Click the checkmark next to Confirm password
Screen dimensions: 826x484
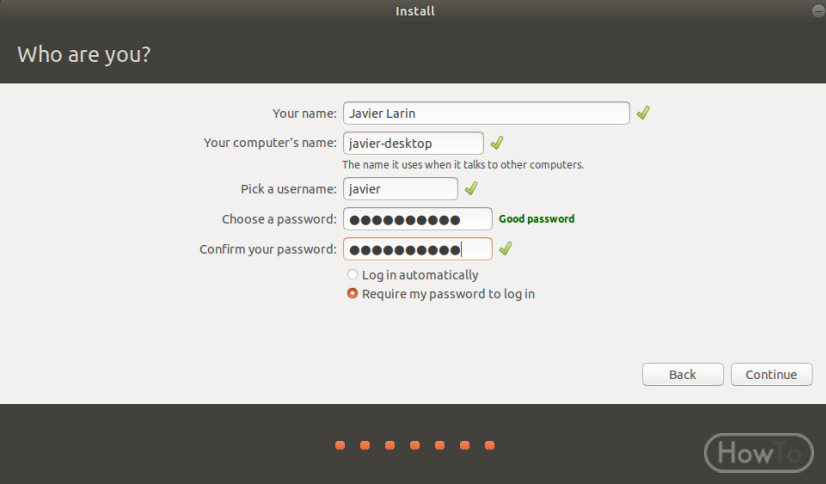click(x=505, y=248)
